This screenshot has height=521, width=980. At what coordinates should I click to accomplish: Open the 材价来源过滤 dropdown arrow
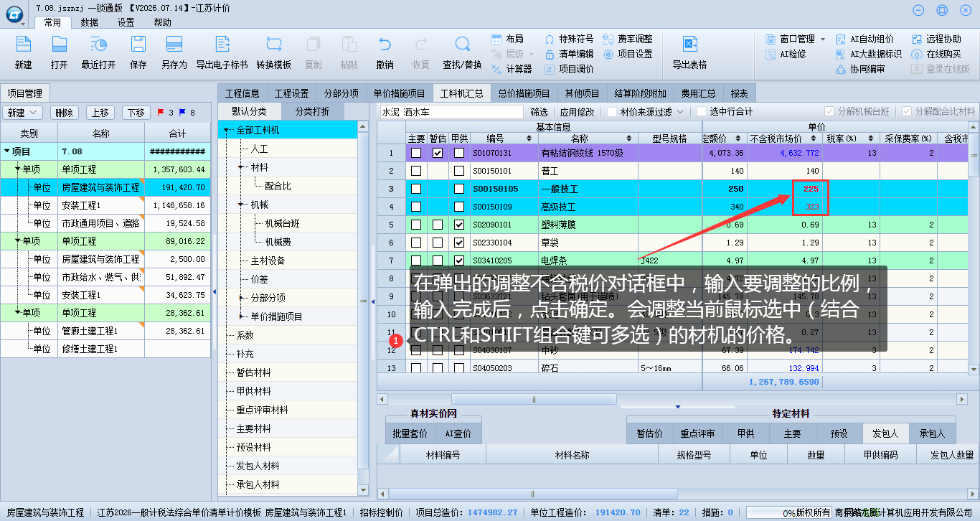[x=680, y=112]
